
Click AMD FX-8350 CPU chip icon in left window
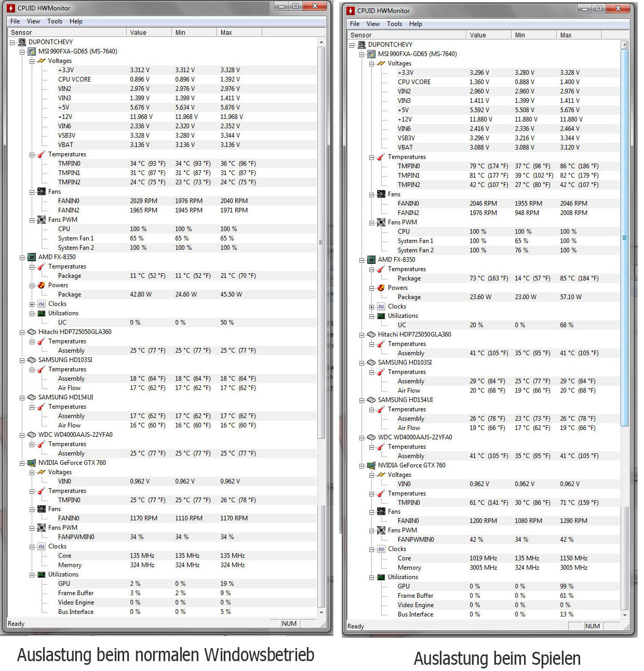(32, 257)
